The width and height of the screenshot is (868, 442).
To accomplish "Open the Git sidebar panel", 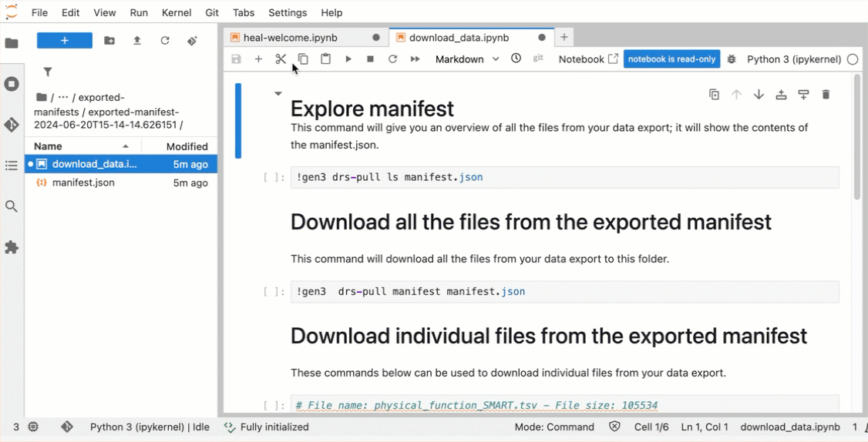I will point(12,125).
